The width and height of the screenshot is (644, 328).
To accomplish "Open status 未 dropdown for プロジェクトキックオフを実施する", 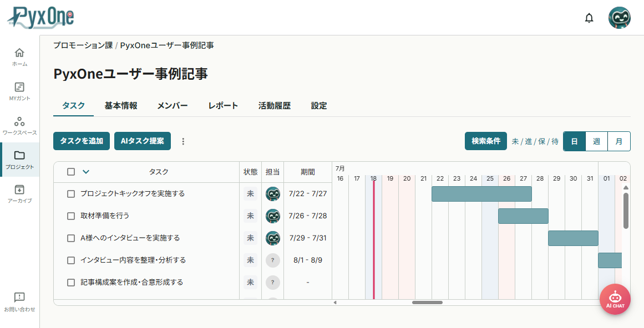I will (251, 194).
